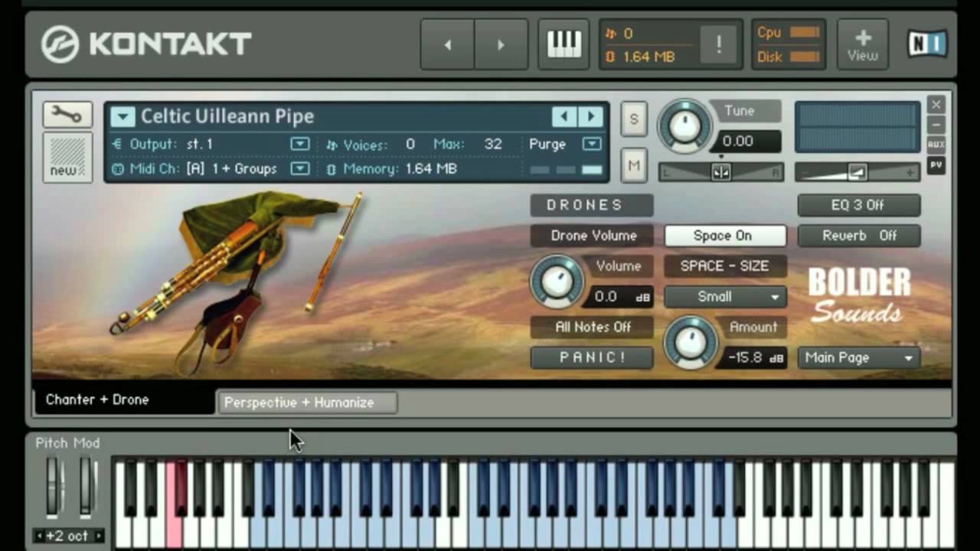Click the instrument volume slider
The height and width of the screenshot is (551, 980).
pos(857,173)
